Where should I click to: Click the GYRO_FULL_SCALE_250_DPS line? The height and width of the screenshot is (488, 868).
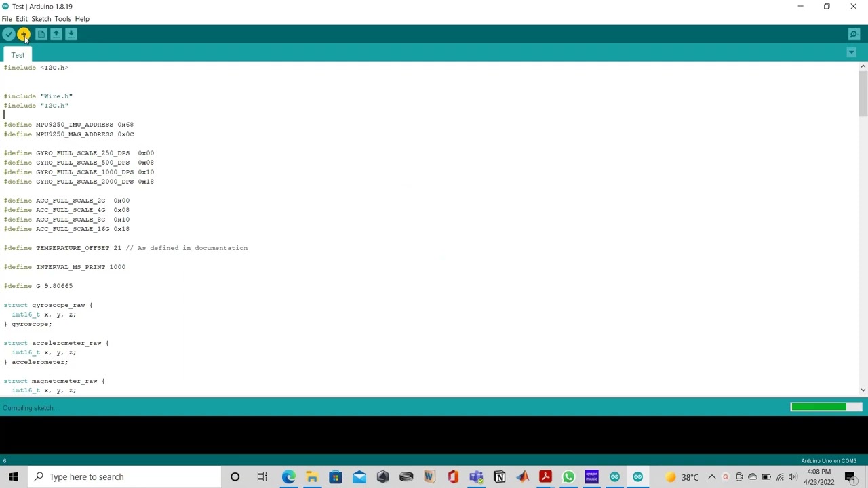(79, 153)
